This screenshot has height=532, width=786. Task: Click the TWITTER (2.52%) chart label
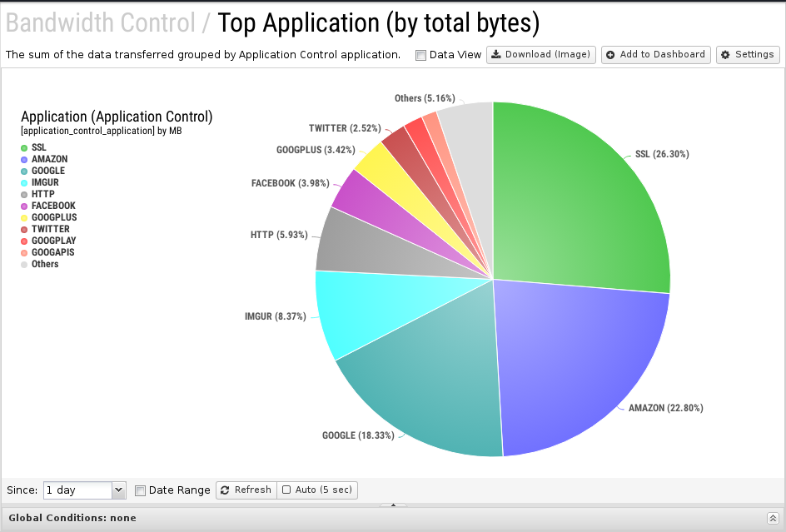[345, 128]
